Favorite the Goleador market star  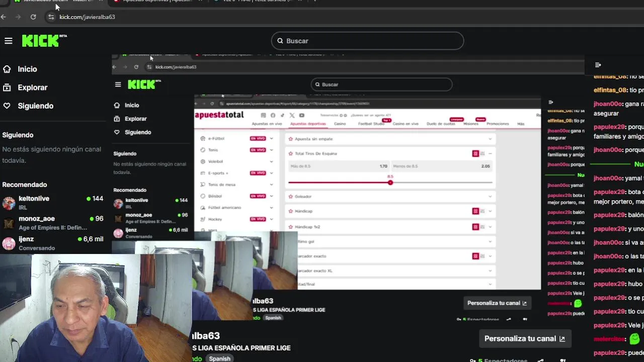point(291,197)
